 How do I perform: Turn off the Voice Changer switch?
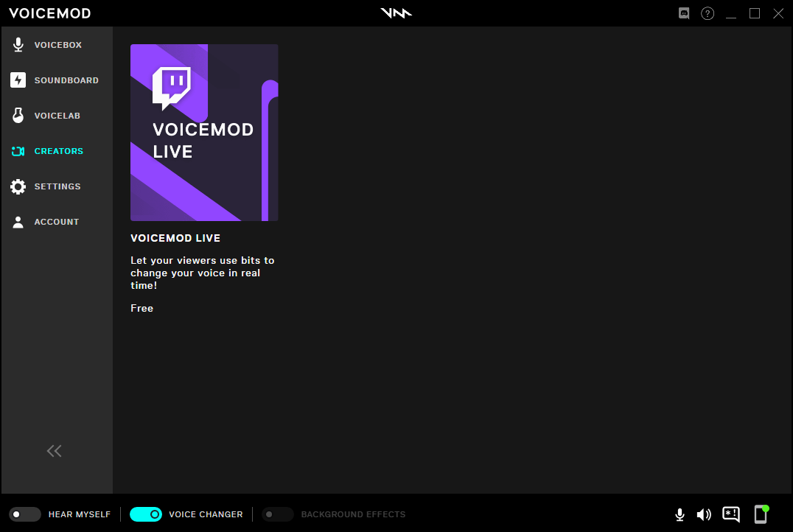coord(146,514)
